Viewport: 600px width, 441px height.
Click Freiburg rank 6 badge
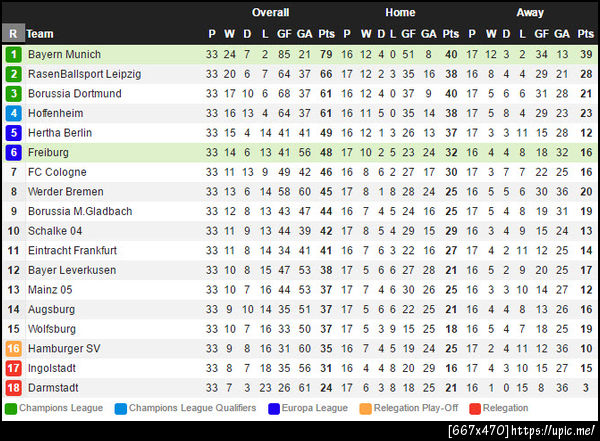pyautogui.click(x=13, y=152)
